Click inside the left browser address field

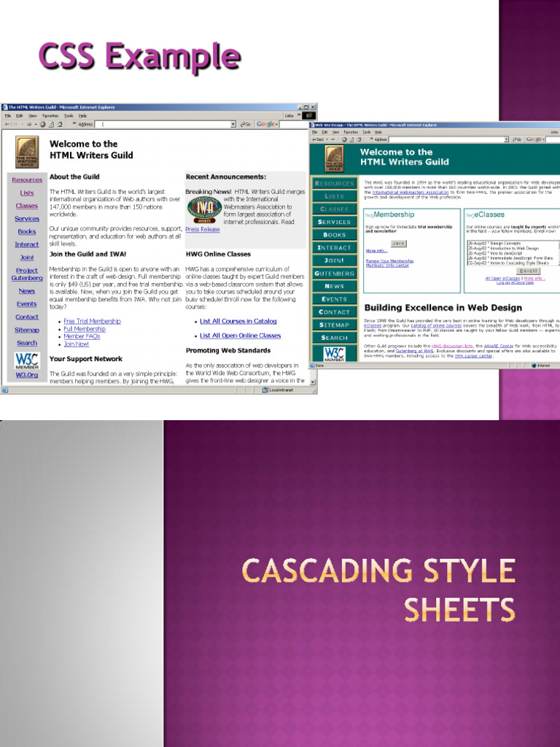(160, 124)
